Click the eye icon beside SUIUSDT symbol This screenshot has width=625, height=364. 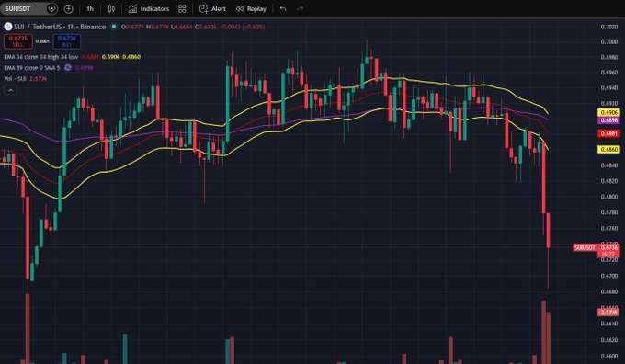pyautogui.click(x=51, y=8)
